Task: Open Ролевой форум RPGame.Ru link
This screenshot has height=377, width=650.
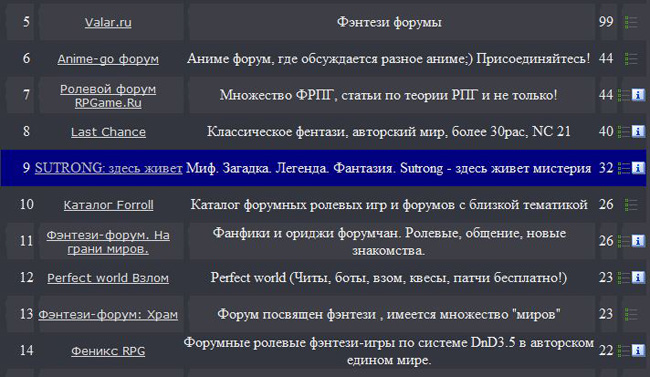Action: point(108,95)
